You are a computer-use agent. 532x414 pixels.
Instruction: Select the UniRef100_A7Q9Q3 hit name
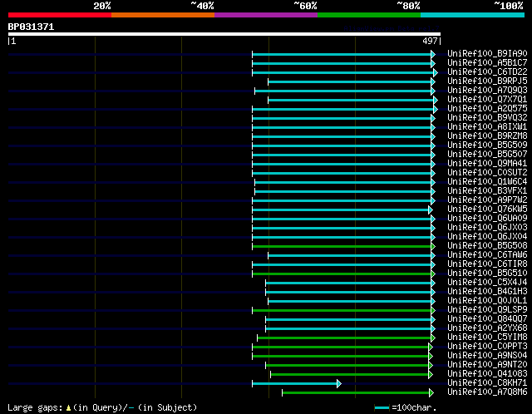point(487,91)
